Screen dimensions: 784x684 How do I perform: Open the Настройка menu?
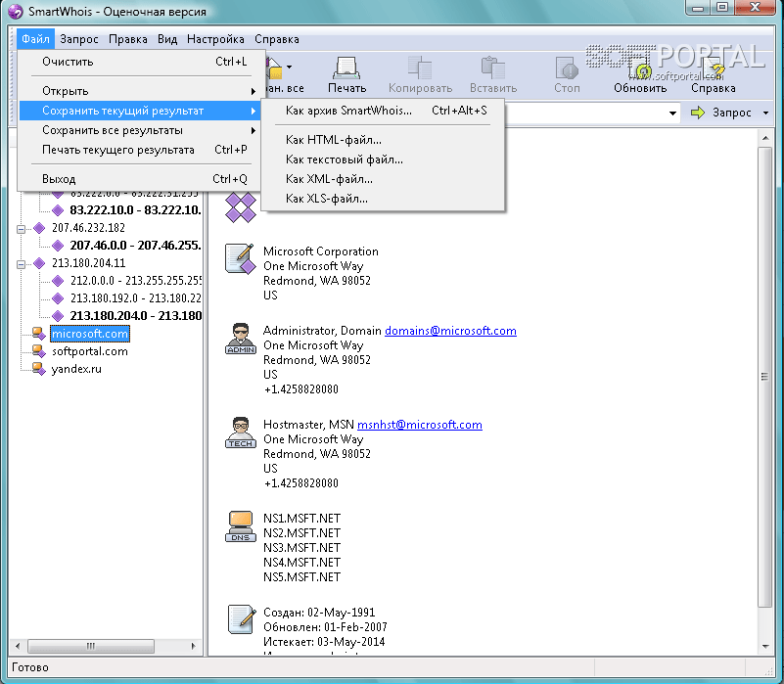pos(215,39)
